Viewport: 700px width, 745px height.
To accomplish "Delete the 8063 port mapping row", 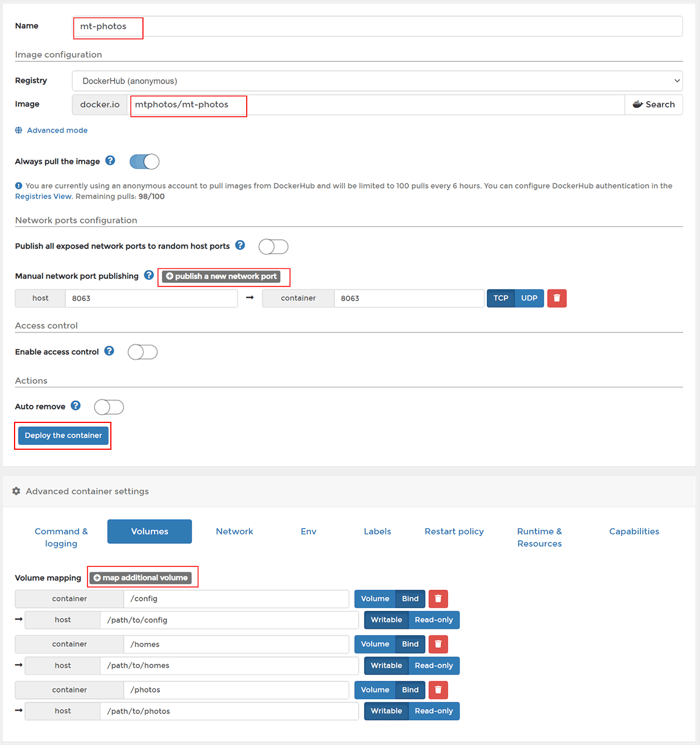I will (x=556, y=298).
